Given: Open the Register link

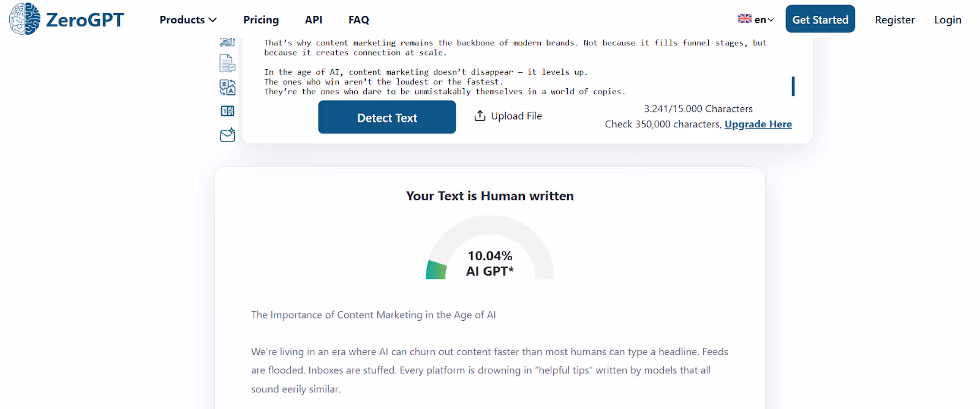Looking at the screenshot, I should [x=894, y=20].
